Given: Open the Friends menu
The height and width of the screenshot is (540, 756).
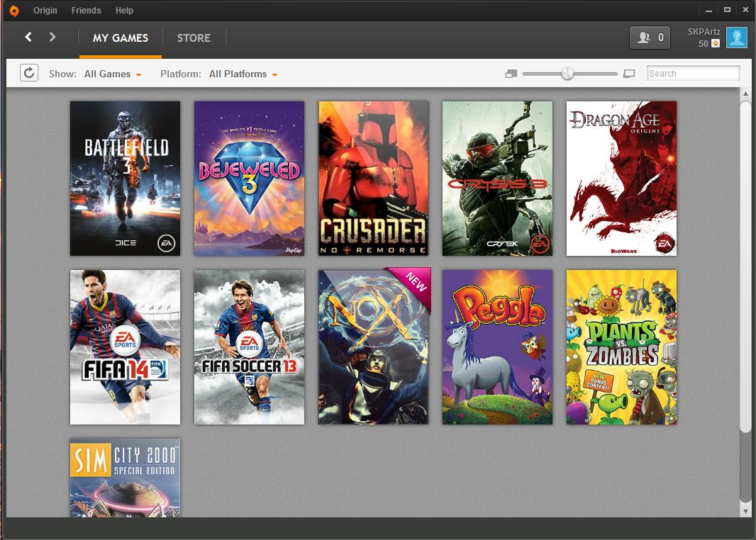Looking at the screenshot, I should pos(87,10).
